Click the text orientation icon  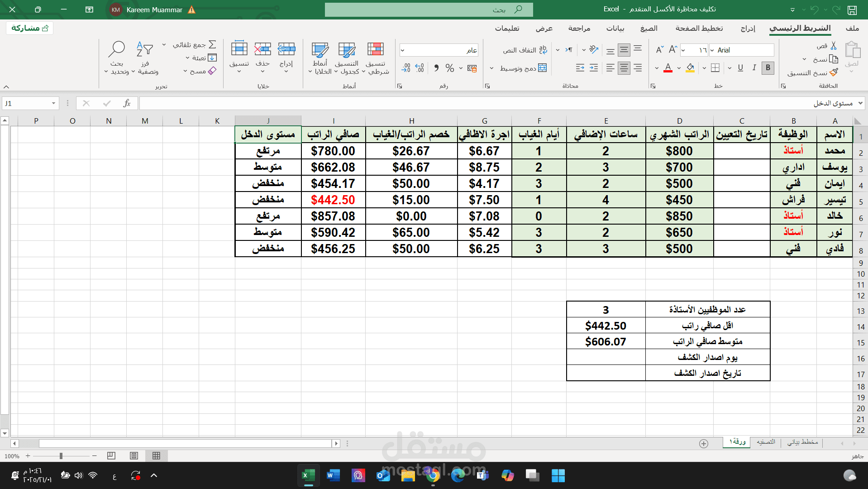point(594,50)
